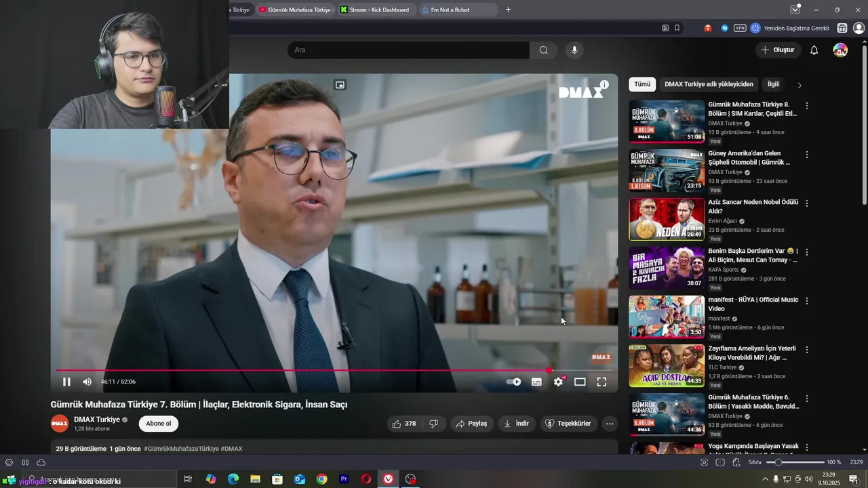Viewport: 868px width, 488px height.
Task: Open Güney Amerika'dan Gelen Şüpheli Otomobil video
Action: click(667, 170)
